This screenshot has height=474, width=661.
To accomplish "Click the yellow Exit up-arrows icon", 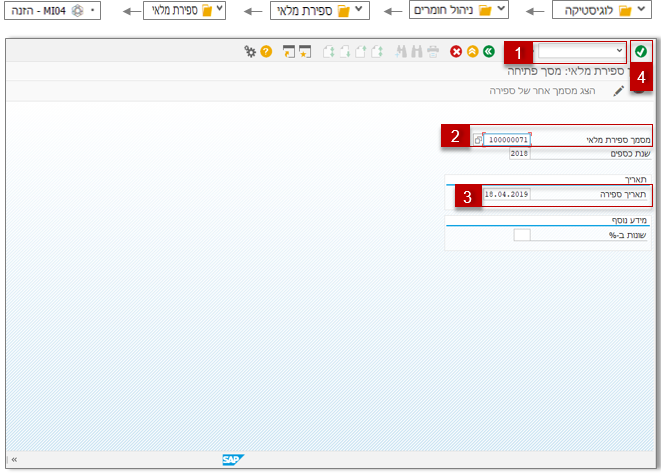I will click(472, 51).
